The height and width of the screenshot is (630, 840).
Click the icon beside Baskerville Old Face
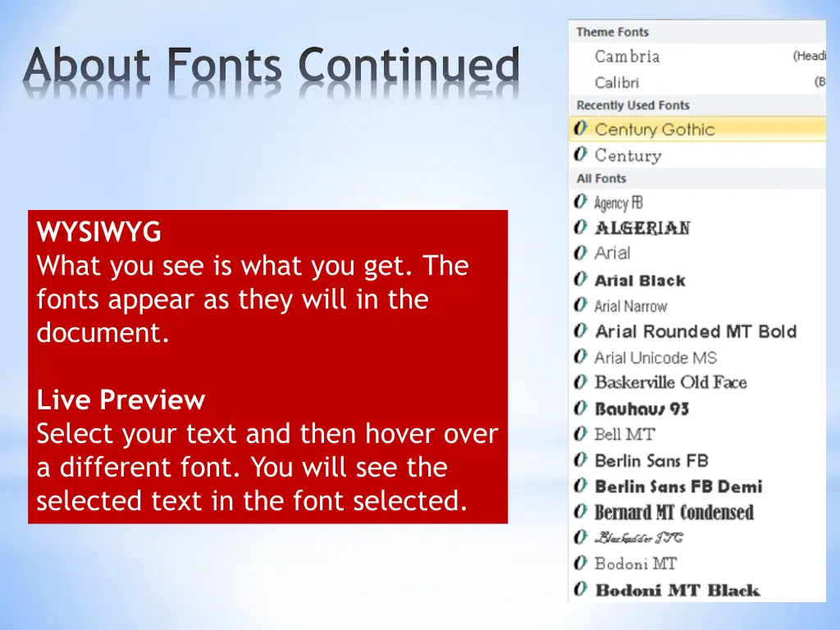pyautogui.click(x=580, y=382)
